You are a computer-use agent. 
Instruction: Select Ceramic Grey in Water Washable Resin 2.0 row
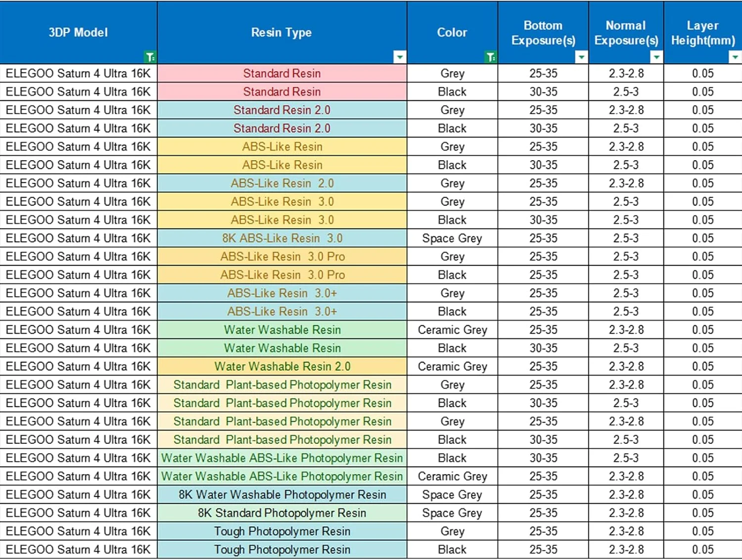click(x=452, y=367)
